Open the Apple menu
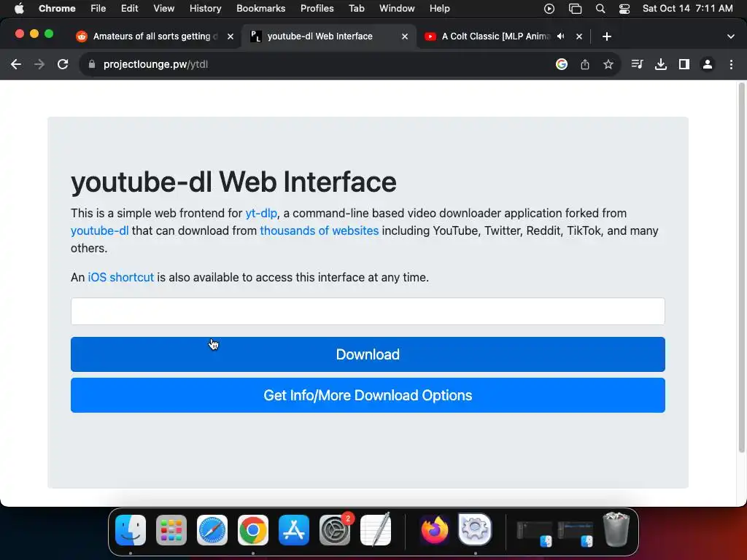The image size is (747, 560). tap(19, 9)
